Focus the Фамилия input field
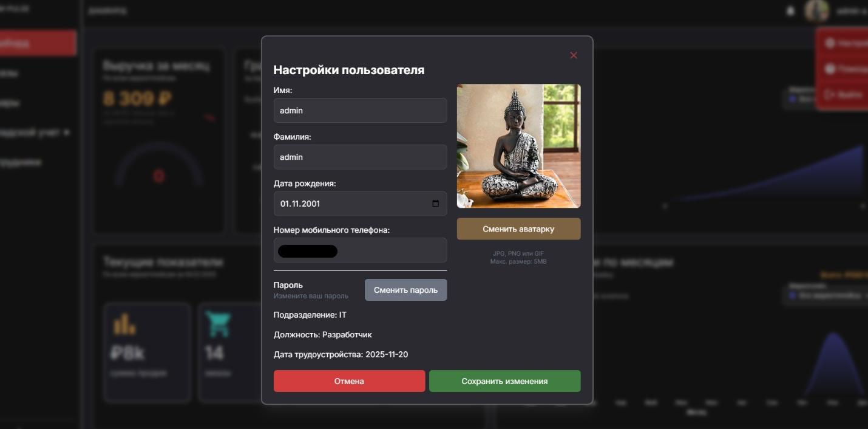868x429 pixels. [x=360, y=157]
